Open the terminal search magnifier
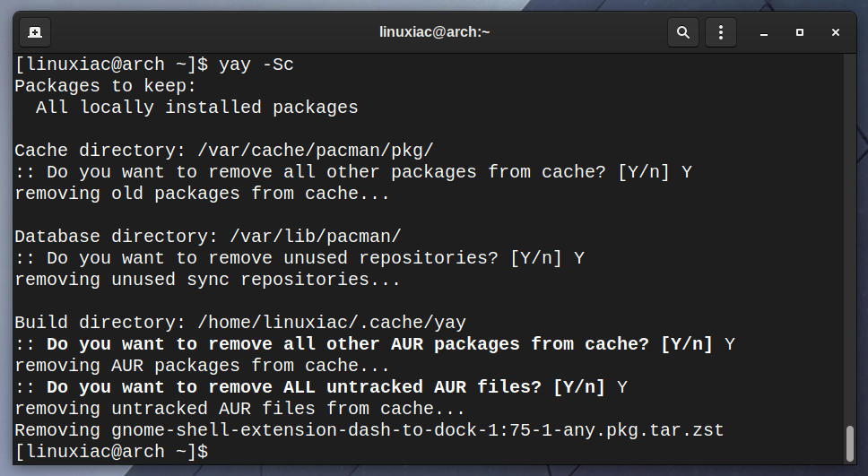The image size is (868, 476). click(x=683, y=32)
